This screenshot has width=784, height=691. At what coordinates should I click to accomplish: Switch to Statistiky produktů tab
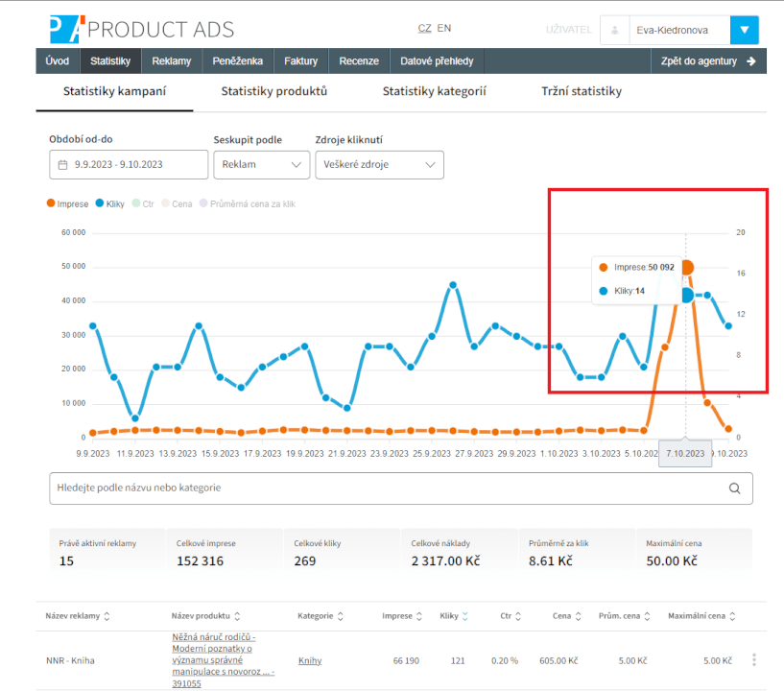pyautogui.click(x=274, y=92)
